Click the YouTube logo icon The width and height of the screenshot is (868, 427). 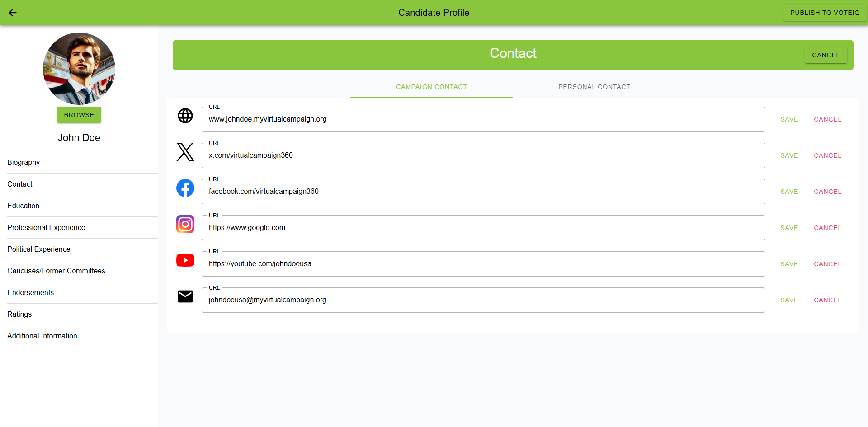pyautogui.click(x=185, y=260)
